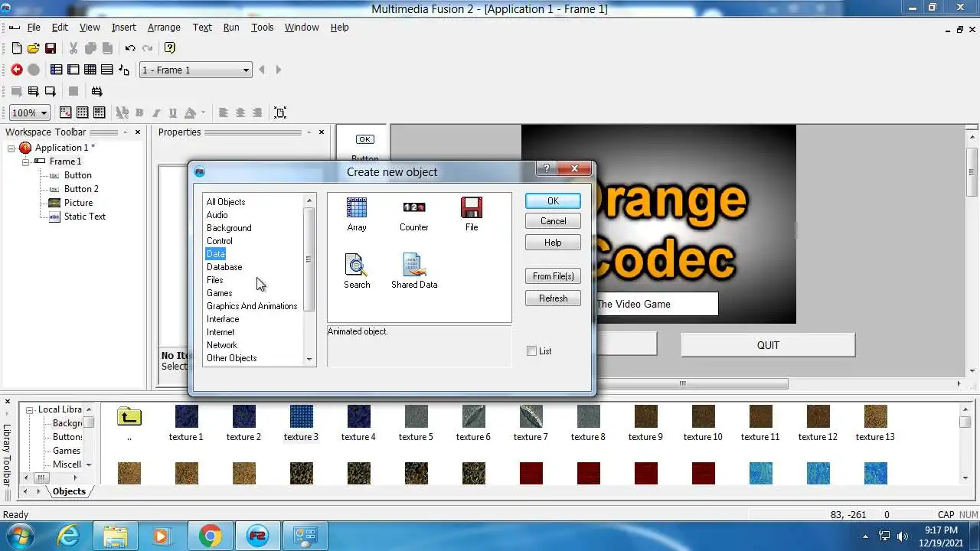The image size is (980, 551).
Task: Open the Arrange menu
Action: [x=164, y=27]
